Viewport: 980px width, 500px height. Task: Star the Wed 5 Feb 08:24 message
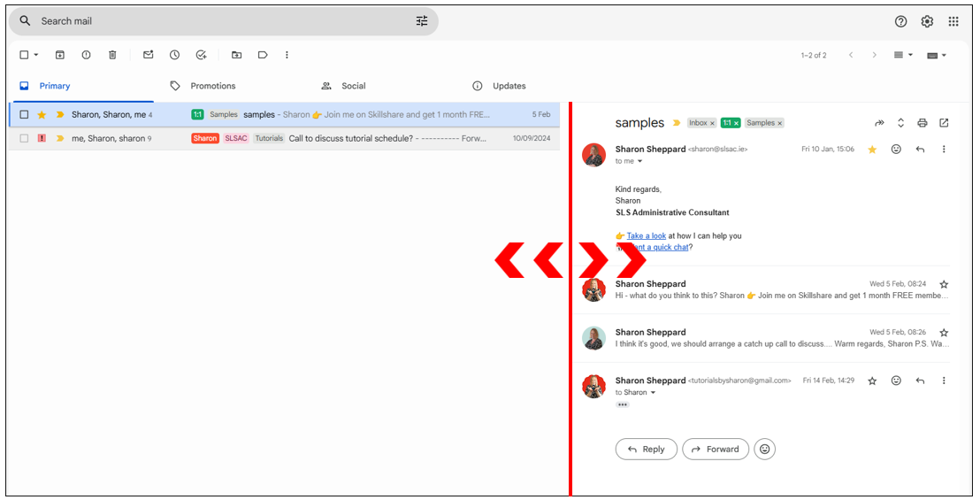[x=944, y=284]
